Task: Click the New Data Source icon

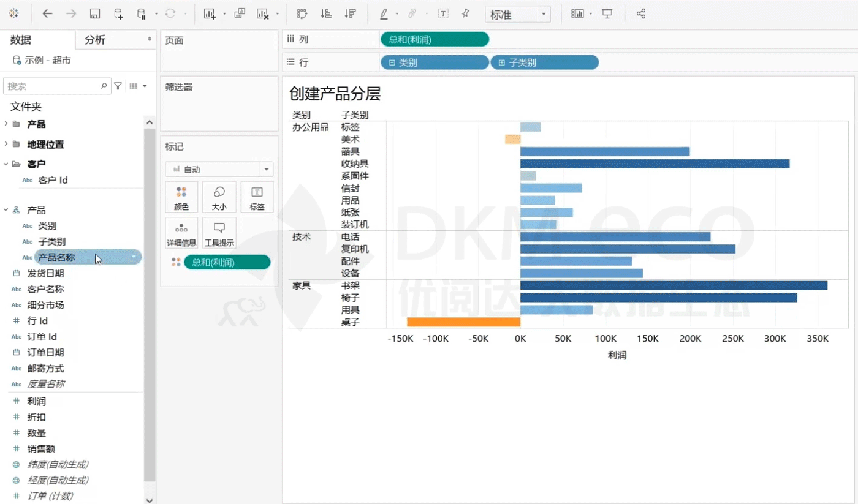Action: [x=118, y=13]
